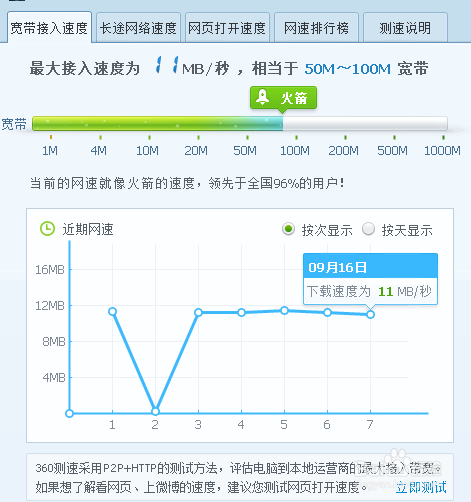This screenshot has width=471, height=502.
Task: Click the green bandwidth progress bar
Action: coord(158,123)
